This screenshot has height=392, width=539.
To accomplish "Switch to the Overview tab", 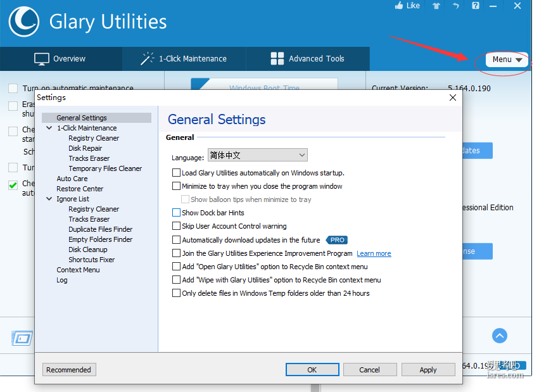I will pos(61,59).
